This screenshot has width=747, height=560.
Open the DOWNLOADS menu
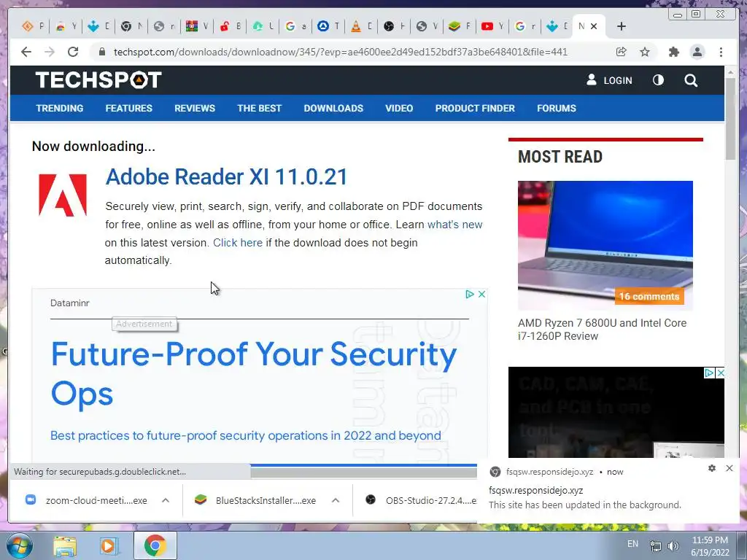click(333, 108)
